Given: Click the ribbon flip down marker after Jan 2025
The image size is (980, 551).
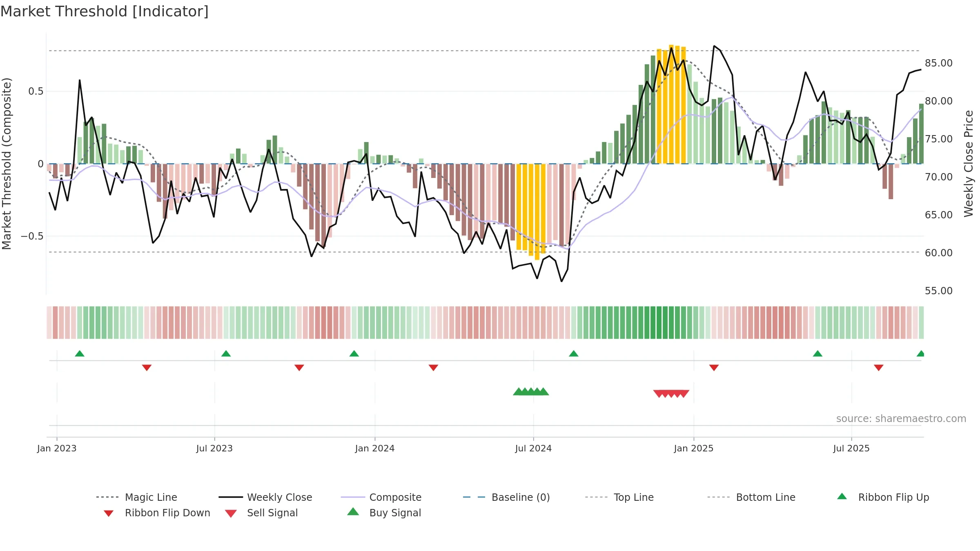Looking at the screenshot, I should (x=714, y=368).
